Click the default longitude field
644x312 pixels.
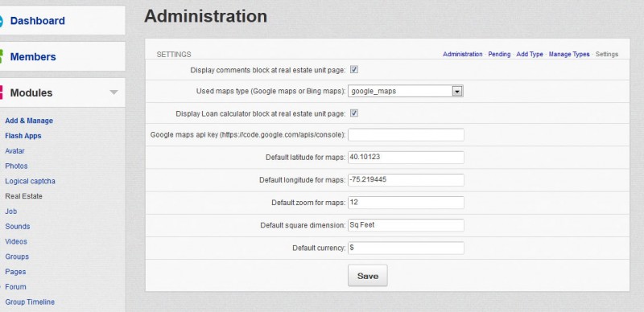(407, 180)
